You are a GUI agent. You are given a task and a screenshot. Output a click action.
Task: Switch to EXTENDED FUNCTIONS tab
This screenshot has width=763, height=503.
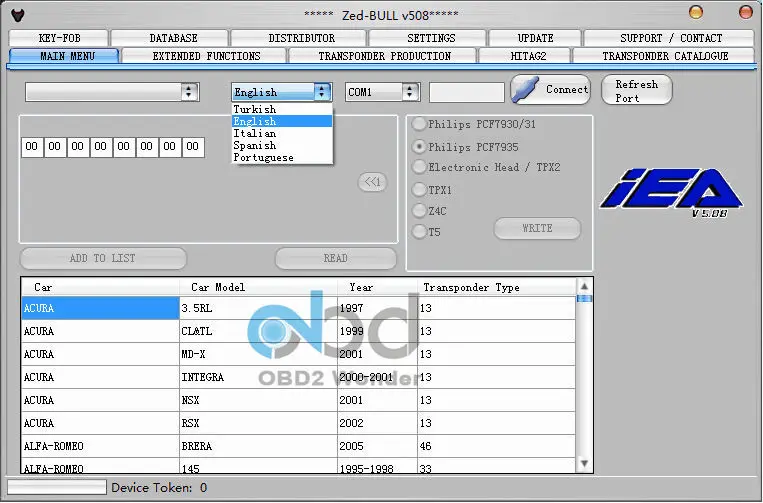204,56
